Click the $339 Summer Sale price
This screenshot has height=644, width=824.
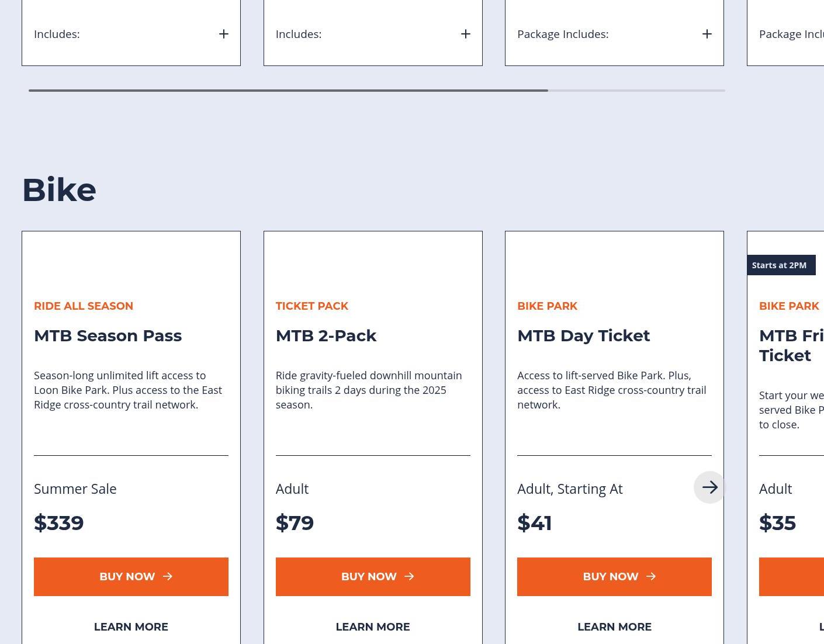(x=59, y=522)
